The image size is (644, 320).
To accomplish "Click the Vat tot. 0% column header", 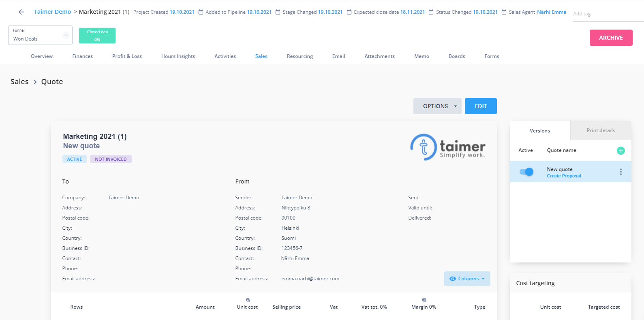I will click(x=374, y=307).
